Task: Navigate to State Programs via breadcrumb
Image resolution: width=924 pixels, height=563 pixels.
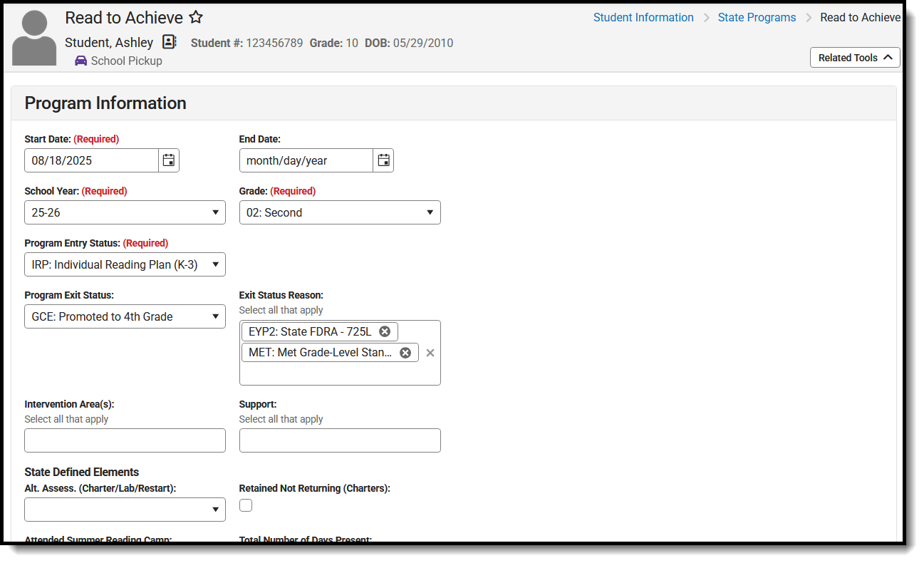Action: point(757,17)
